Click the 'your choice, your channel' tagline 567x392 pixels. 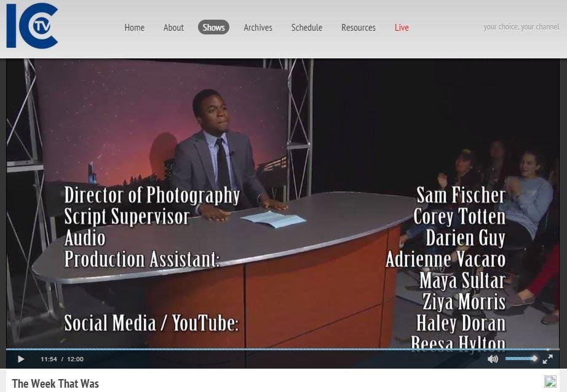tap(521, 27)
